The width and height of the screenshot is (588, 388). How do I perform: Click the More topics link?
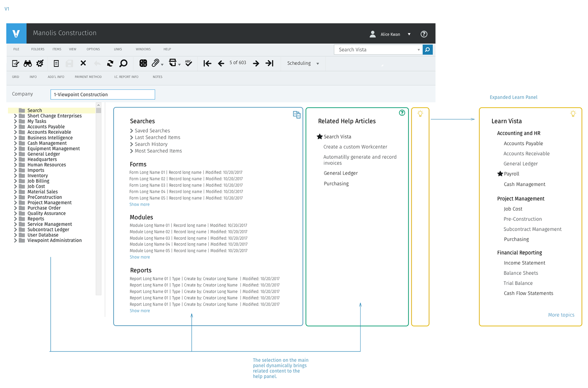561,315
